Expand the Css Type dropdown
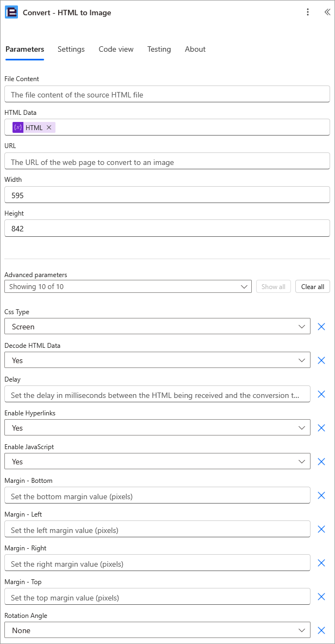335x644 pixels. 157,327
